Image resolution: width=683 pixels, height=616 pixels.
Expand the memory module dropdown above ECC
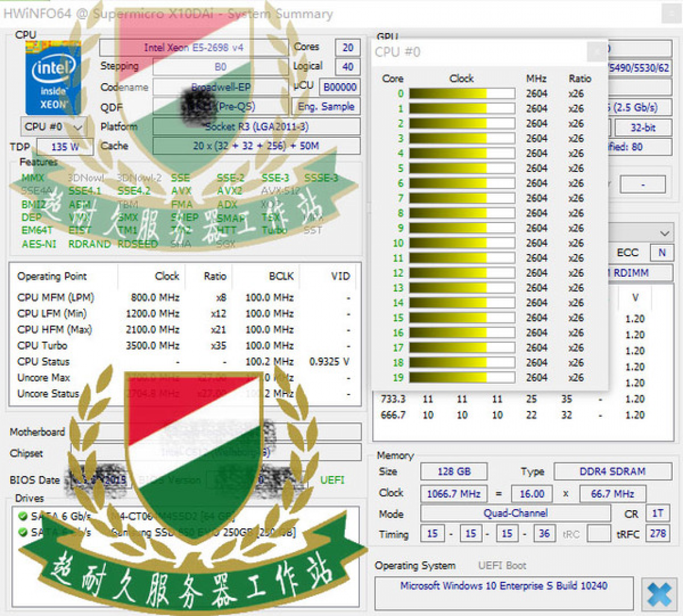pyautogui.click(x=664, y=233)
